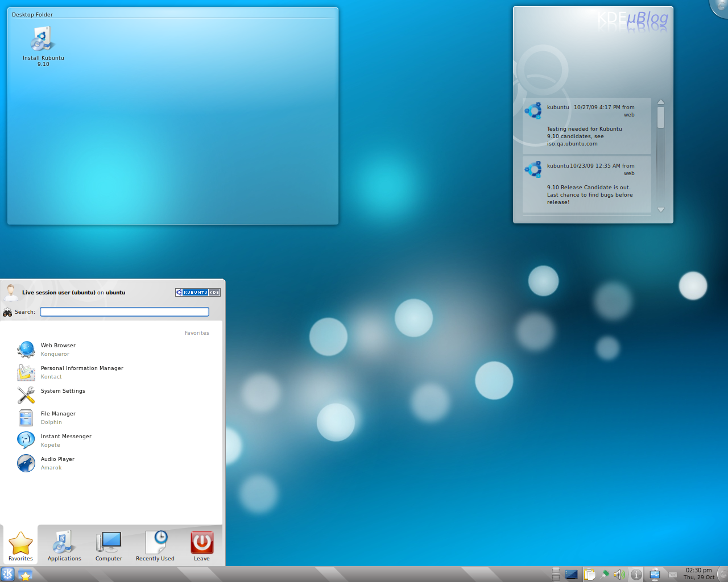The width and height of the screenshot is (728, 582).
Task: Click the mail envelope indicator icon
Action: tap(673, 575)
